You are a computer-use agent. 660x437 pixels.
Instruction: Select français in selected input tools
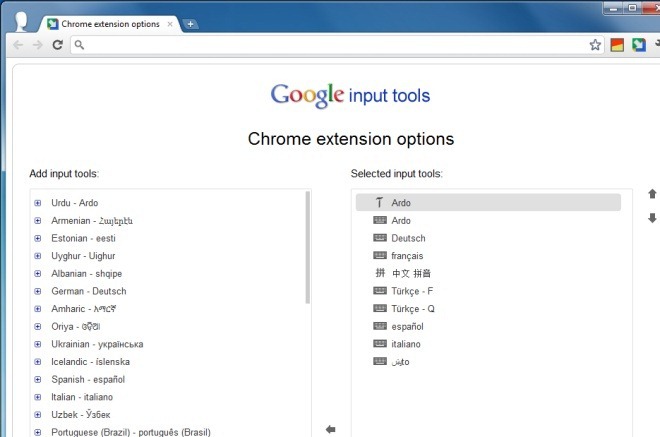click(407, 256)
